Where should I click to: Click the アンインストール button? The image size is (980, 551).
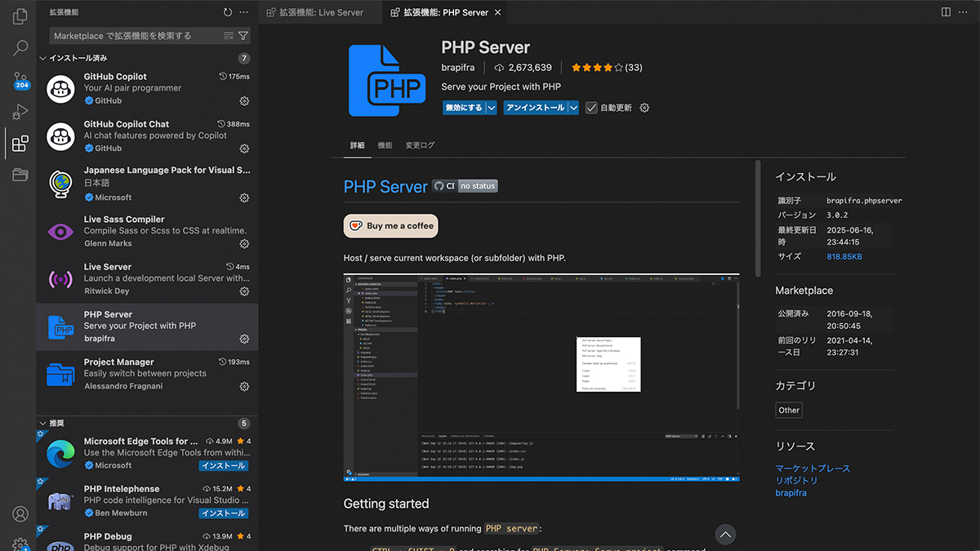point(536,108)
